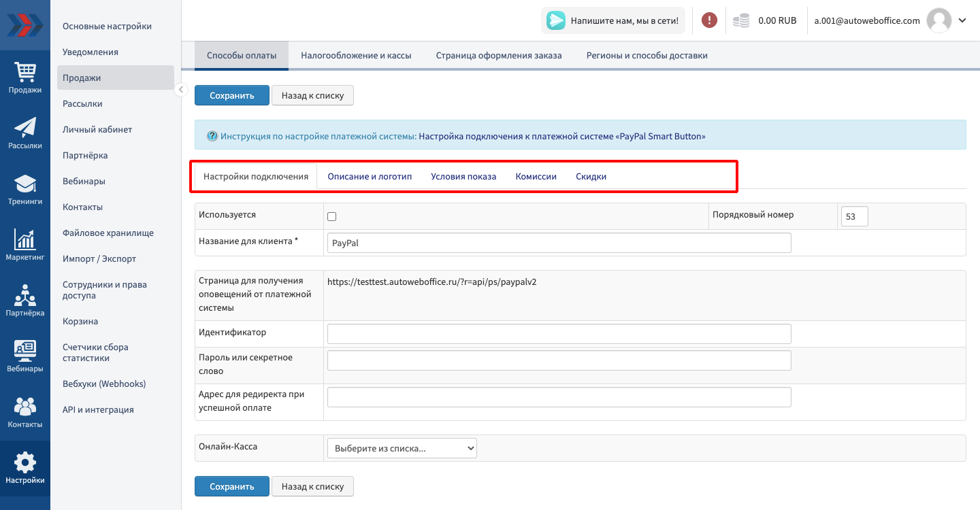Image resolution: width=980 pixels, height=510 pixels.
Task: Open the Рассылки paper plane icon
Action: point(25,128)
